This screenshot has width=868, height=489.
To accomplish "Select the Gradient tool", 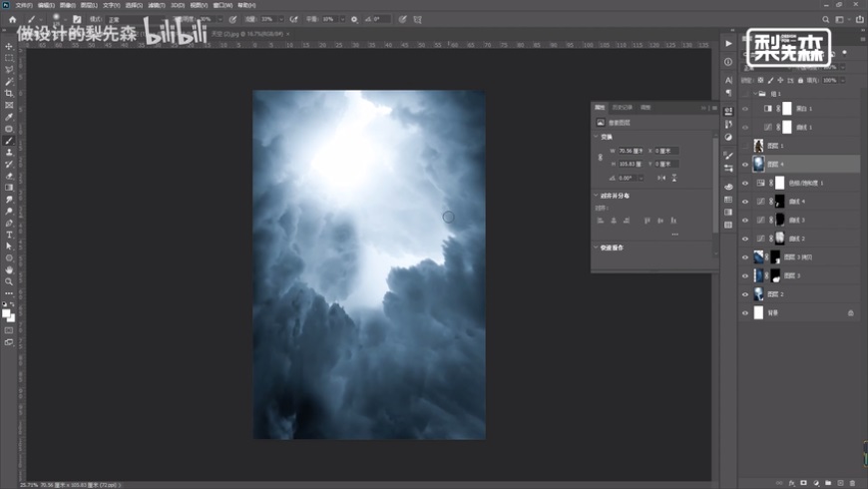I will coord(9,188).
